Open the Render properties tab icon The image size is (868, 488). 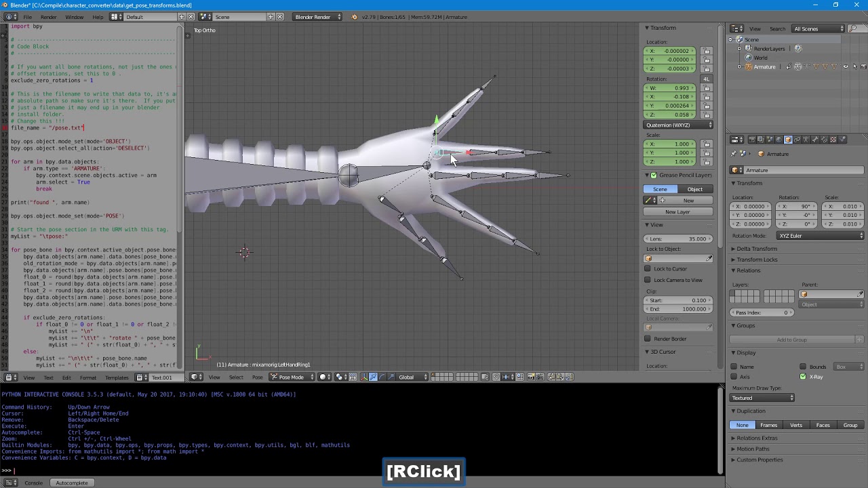752,140
